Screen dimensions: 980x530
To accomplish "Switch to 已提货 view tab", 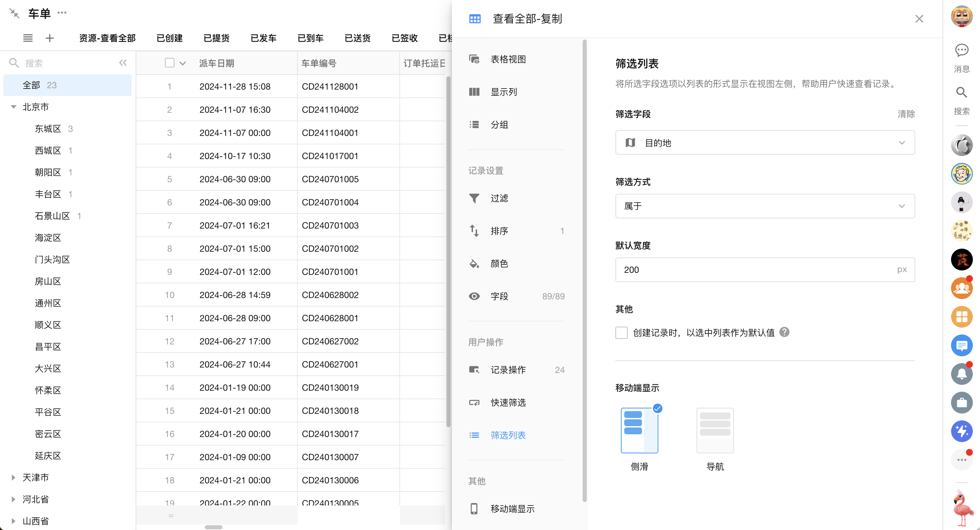I will 216,38.
